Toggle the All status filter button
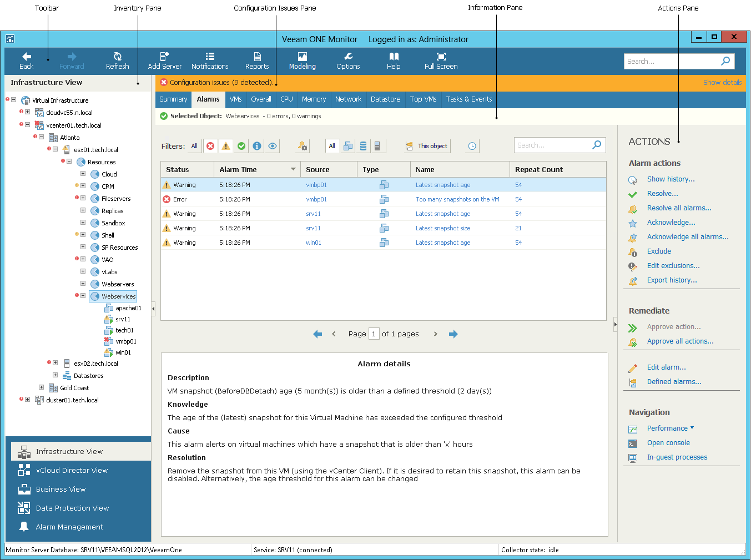Viewport: 751px width, 560px height. click(194, 146)
